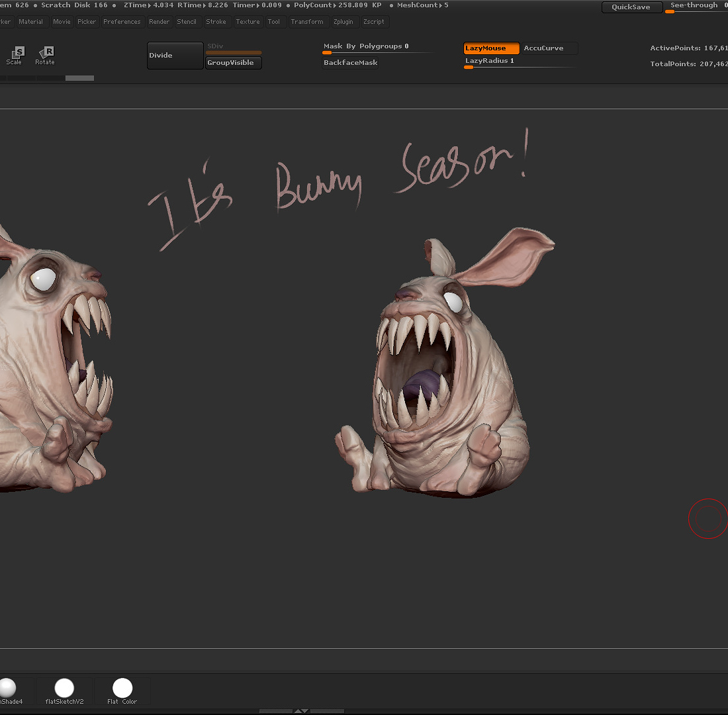This screenshot has width=728, height=715.
Task: Click the QuickSave button
Action: (632, 7)
